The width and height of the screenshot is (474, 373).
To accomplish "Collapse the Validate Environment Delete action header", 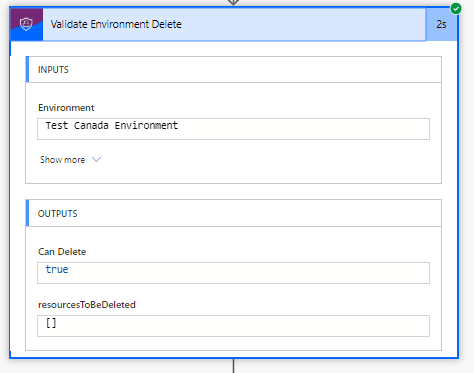I will pyautogui.click(x=234, y=24).
